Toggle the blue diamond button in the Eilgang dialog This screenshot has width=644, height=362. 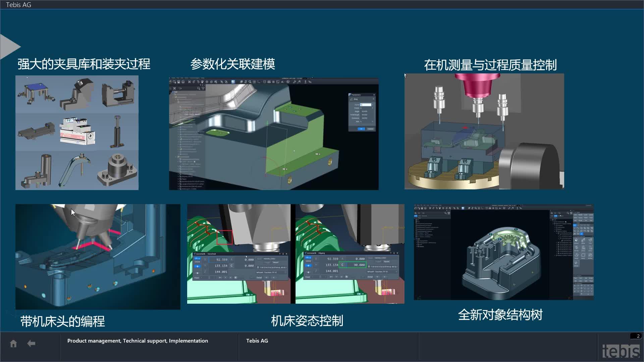coord(309,265)
